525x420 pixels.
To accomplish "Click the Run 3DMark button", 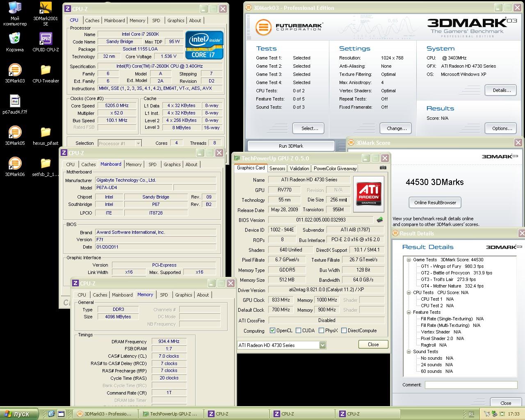I will point(291,146).
